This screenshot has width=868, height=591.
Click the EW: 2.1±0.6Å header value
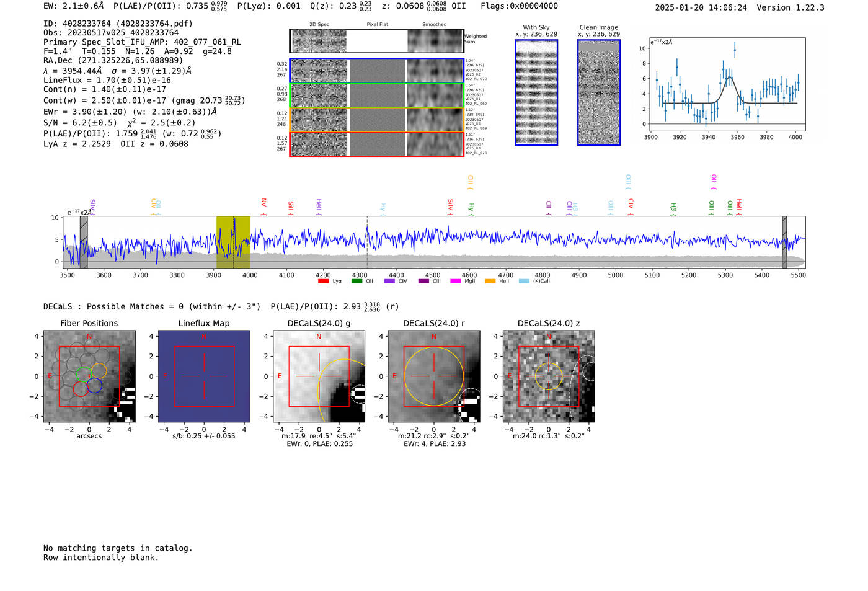pyautogui.click(x=74, y=6)
